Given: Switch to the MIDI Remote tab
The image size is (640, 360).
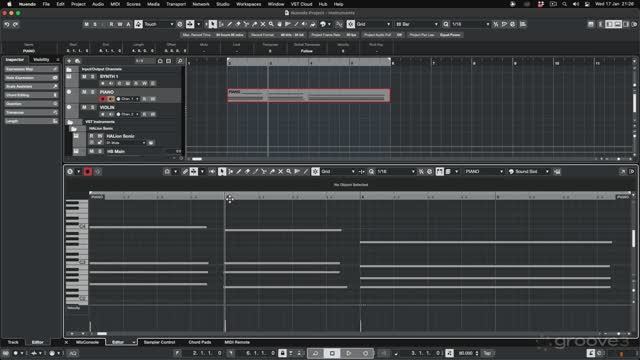Looking at the screenshot, I should pyautogui.click(x=237, y=342).
